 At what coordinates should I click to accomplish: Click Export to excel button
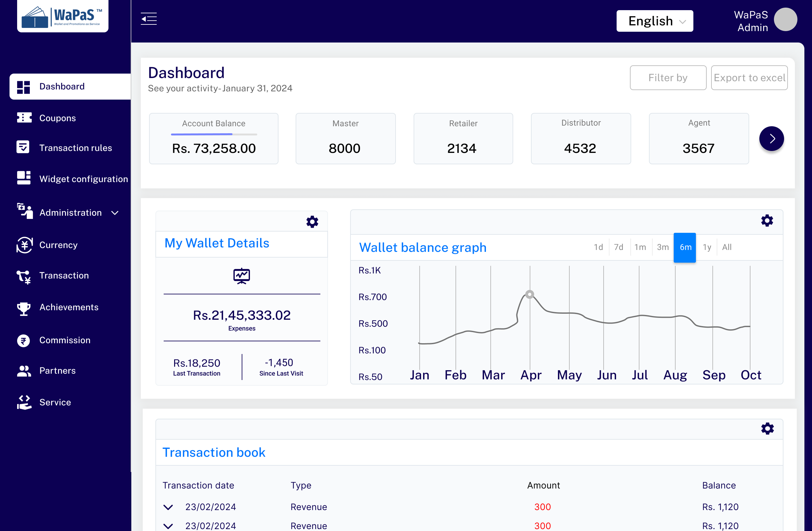tap(749, 78)
